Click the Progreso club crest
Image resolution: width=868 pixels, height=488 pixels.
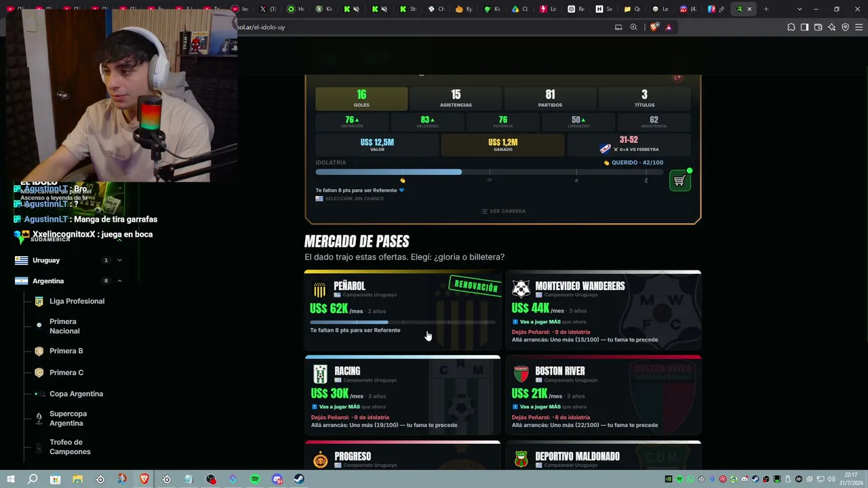click(x=320, y=460)
